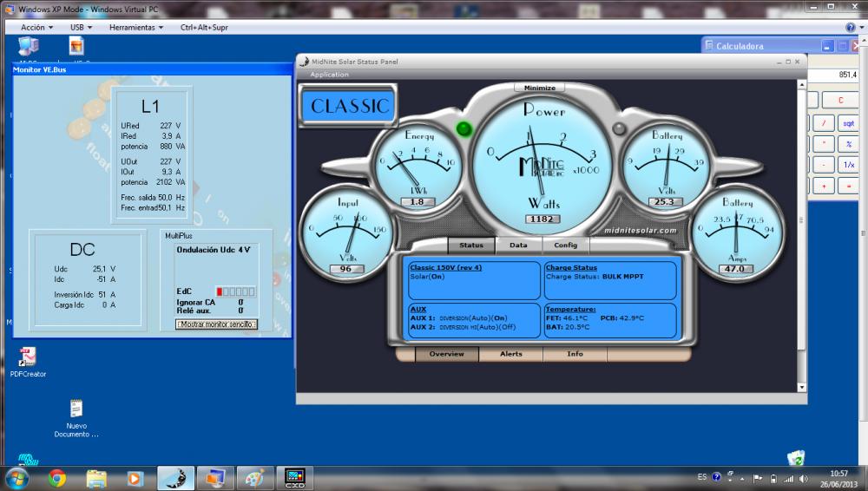Open the USB dropdown menu

pos(81,27)
